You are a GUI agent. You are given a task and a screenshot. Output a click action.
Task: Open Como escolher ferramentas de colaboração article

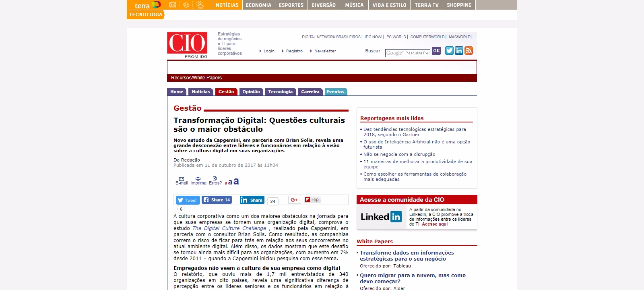(415, 177)
